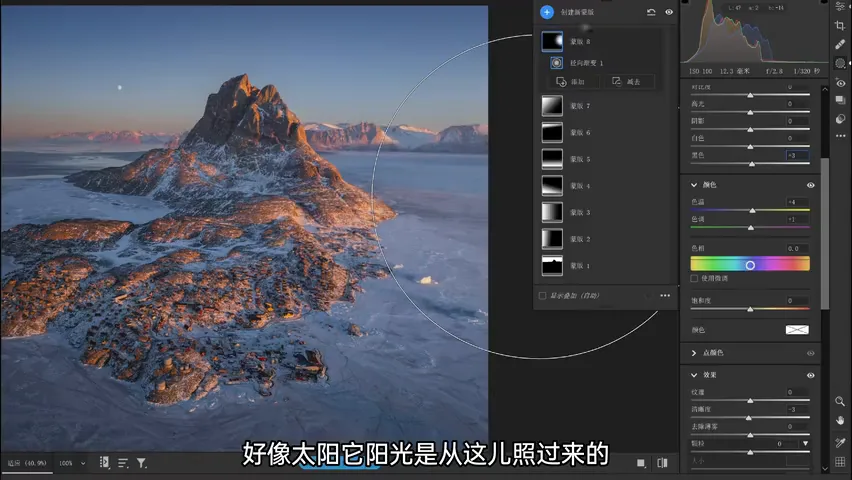Click the reset masks curved arrow icon

coord(651,12)
